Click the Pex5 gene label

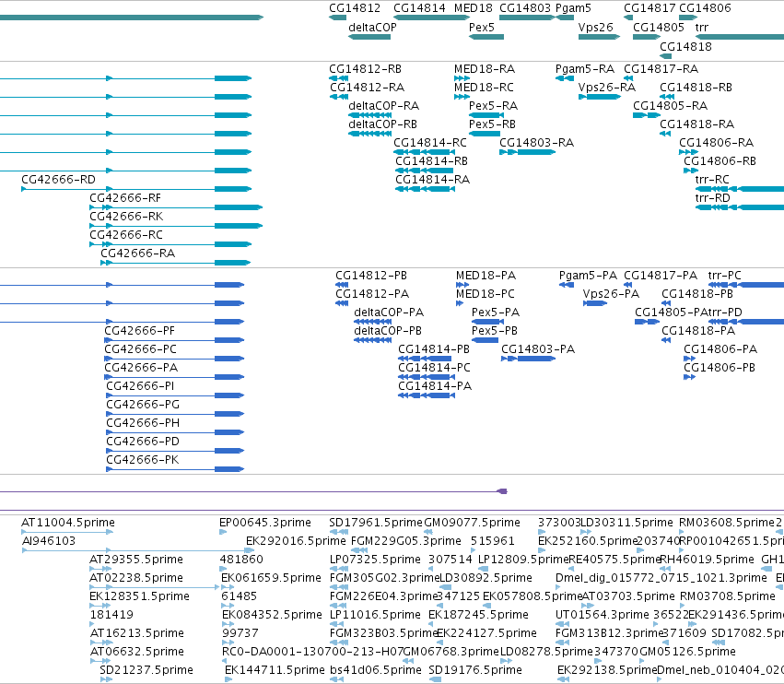click(482, 28)
